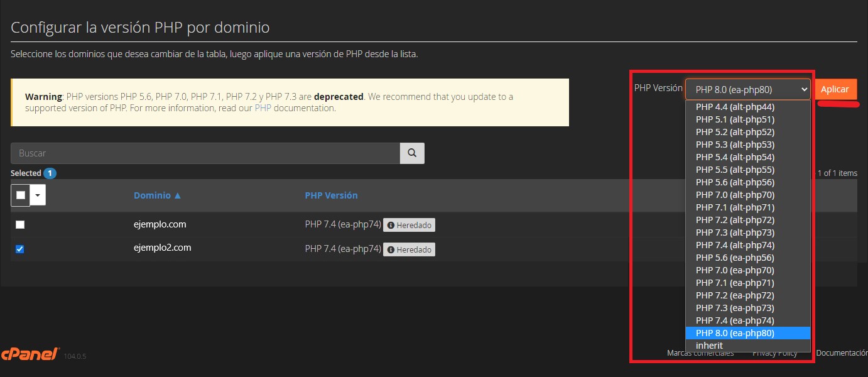The width and height of the screenshot is (868, 377).
Task: Select PHP 8.0 (ea-php80) highlighted option
Action: (735, 333)
